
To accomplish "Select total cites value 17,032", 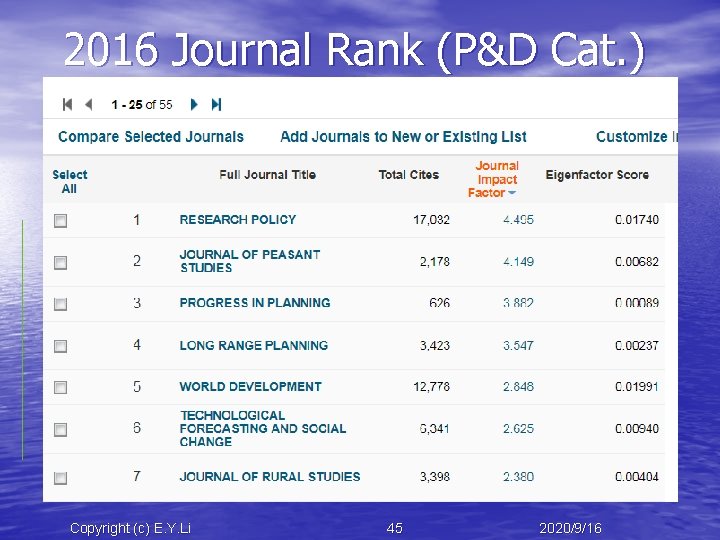I will (x=432, y=220).
